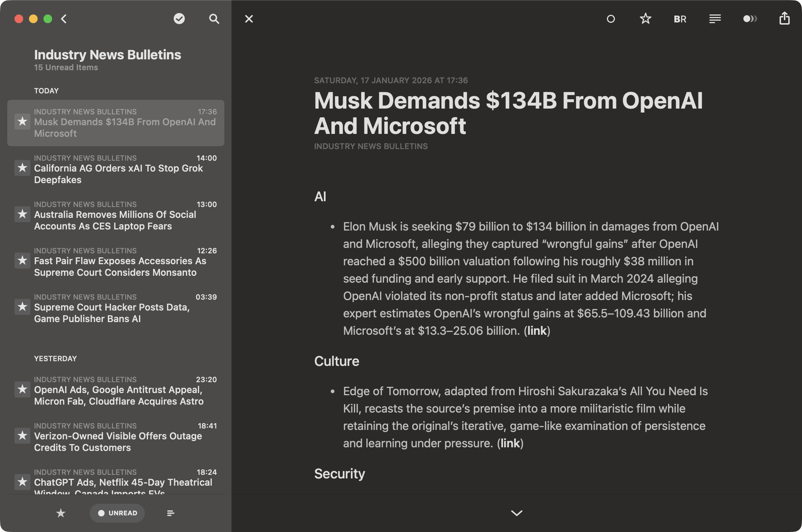Go back using the left chevron

tap(64, 19)
